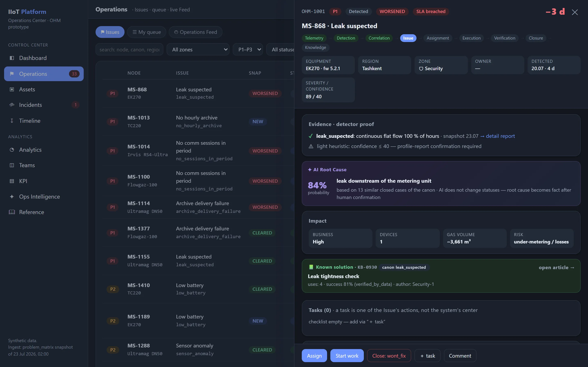Focus the node search input field
588x367 pixels.
(x=129, y=50)
